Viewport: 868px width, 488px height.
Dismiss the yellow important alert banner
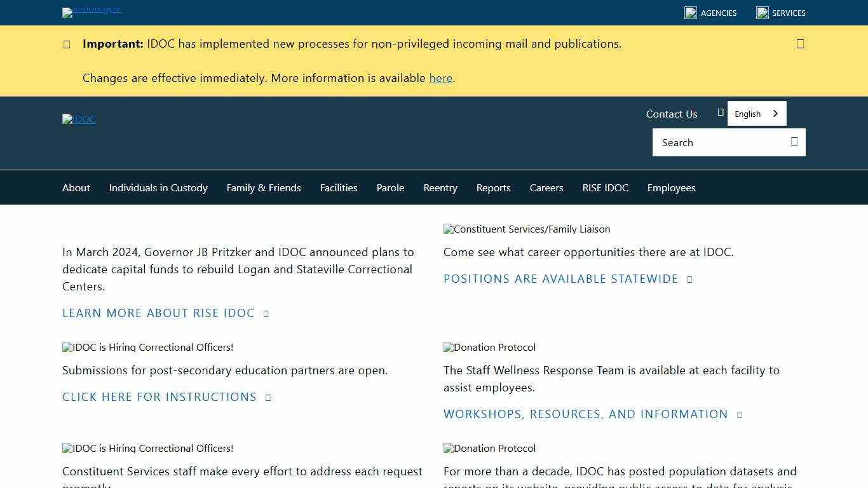pos(800,44)
